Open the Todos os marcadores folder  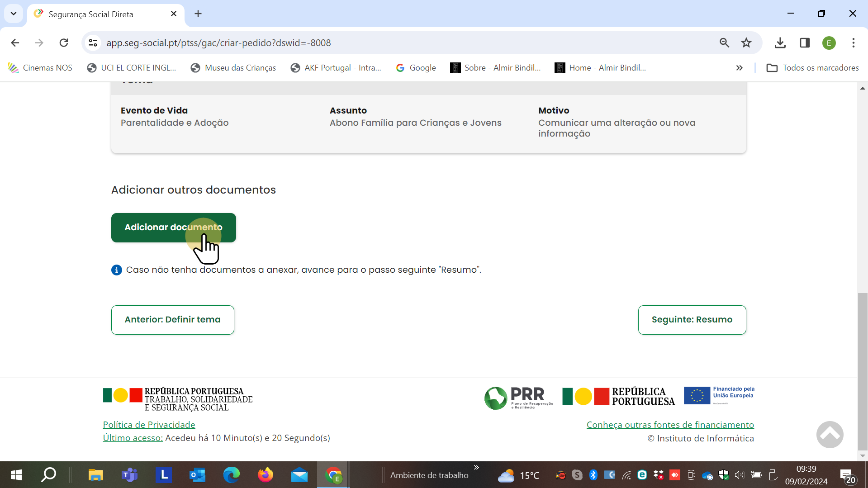coord(812,68)
